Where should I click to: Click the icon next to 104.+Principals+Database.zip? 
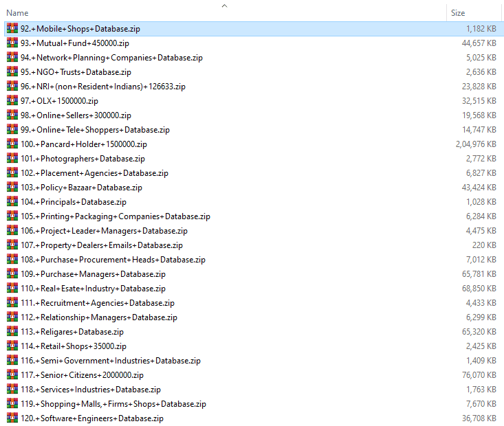12,202
